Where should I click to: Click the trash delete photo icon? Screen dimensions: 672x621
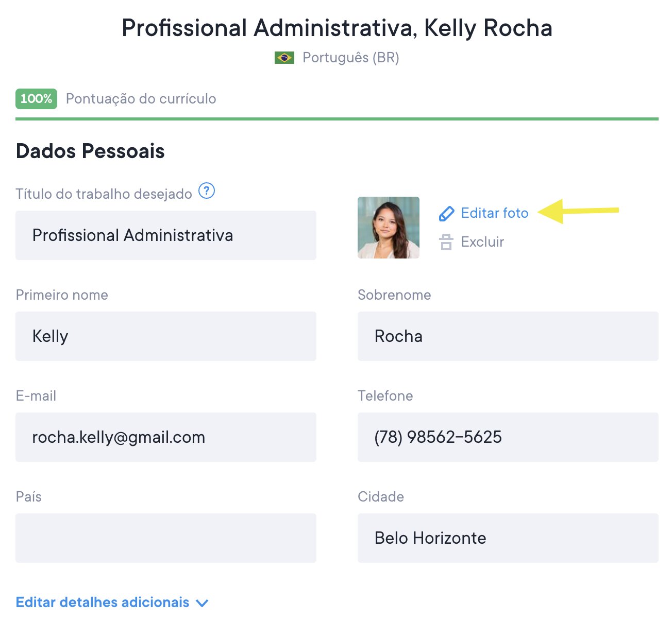click(x=446, y=242)
